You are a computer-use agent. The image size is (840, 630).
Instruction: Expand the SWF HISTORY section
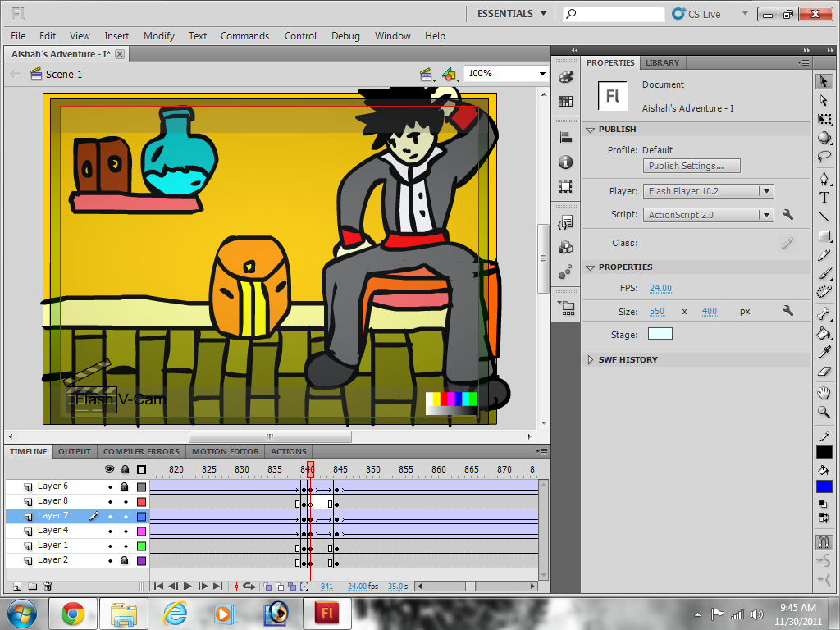coord(591,359)
